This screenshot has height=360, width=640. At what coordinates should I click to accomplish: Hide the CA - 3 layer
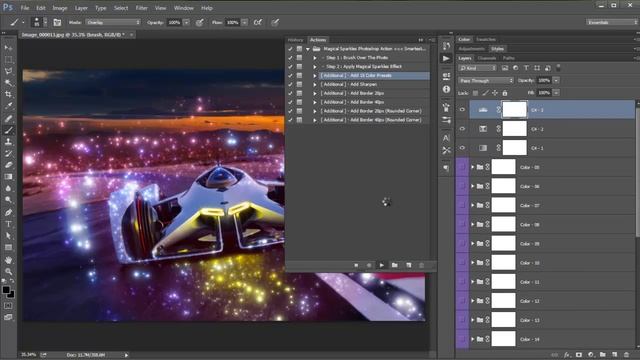pos(462,110)
